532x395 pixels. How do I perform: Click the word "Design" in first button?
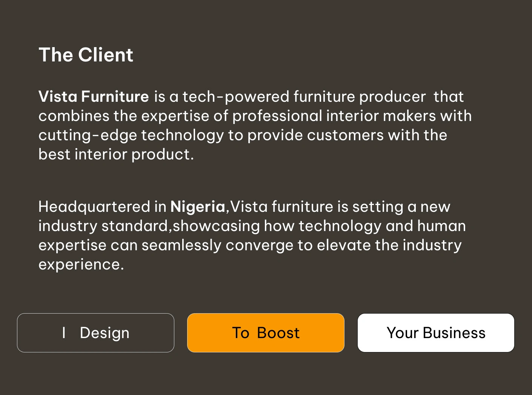pos(105,333)
